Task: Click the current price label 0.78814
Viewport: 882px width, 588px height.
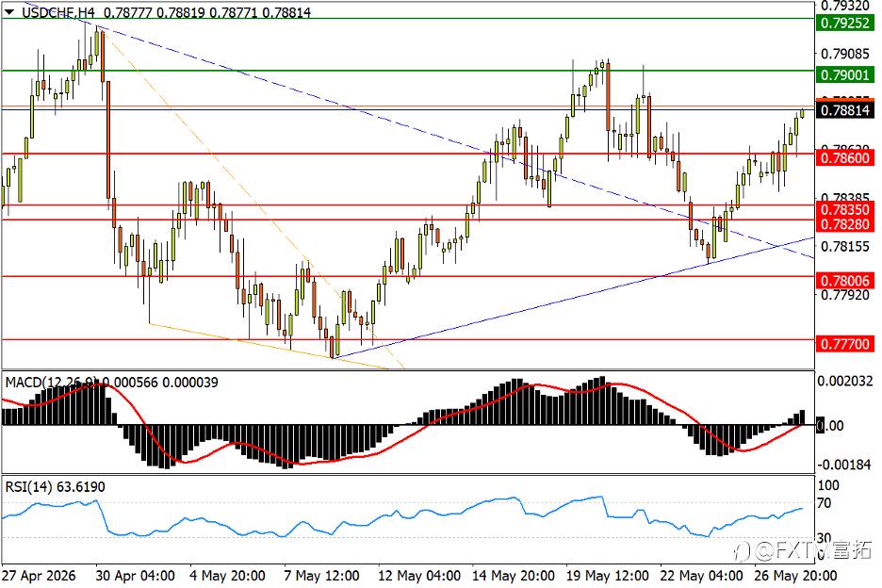Action: click(845, 110)
